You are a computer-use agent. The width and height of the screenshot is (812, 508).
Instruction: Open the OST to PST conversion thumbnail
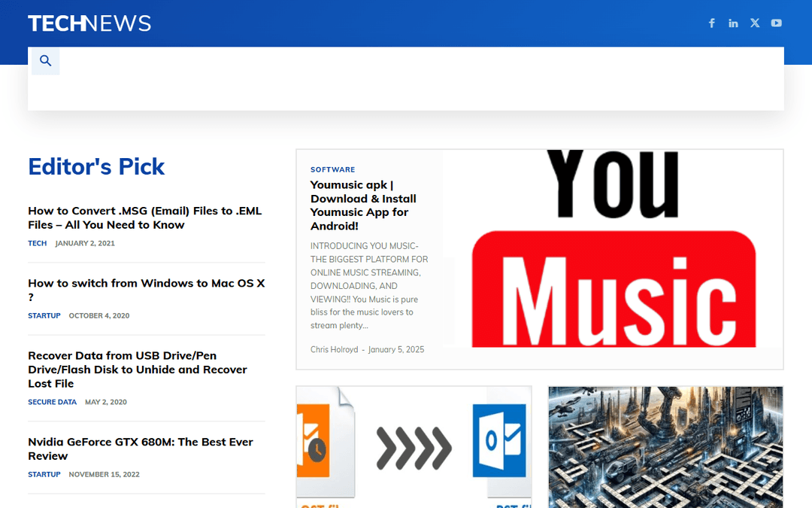[x=414, y=447]
